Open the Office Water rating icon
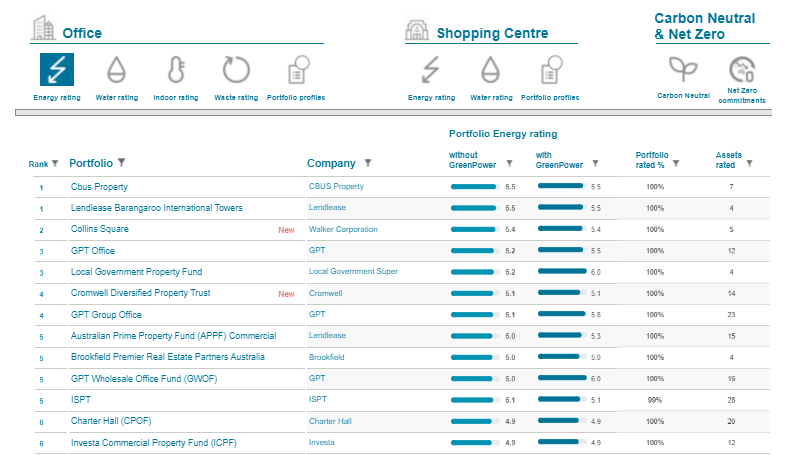Screen dimensions: 789x455 click(x=117, y=70)
